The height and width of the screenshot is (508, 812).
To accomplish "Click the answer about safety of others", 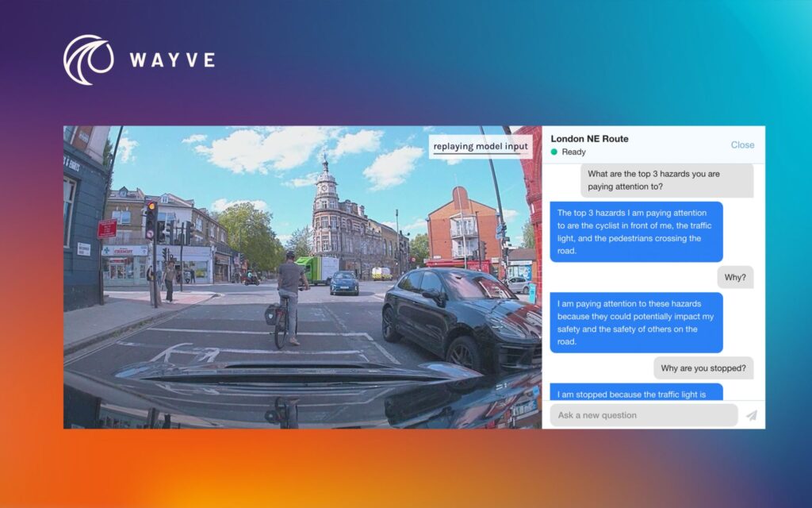I will click(636, 322).
